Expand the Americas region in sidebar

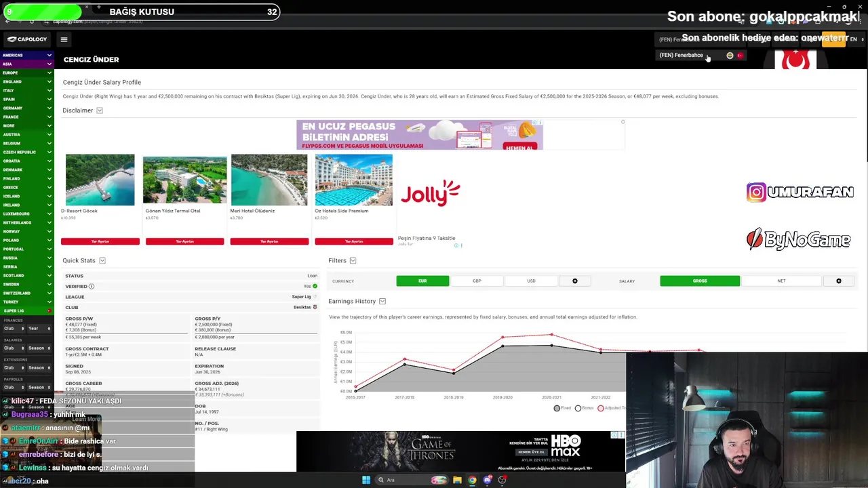pos(27,55)
